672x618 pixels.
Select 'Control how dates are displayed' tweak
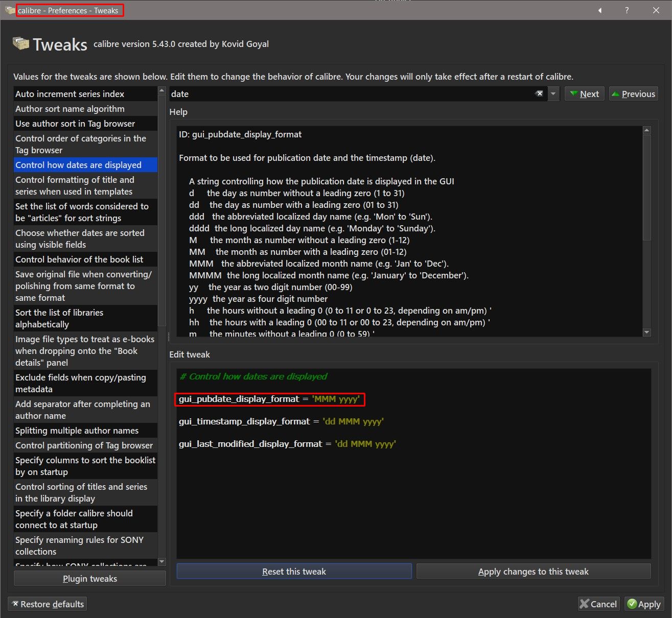coord(85,165)
